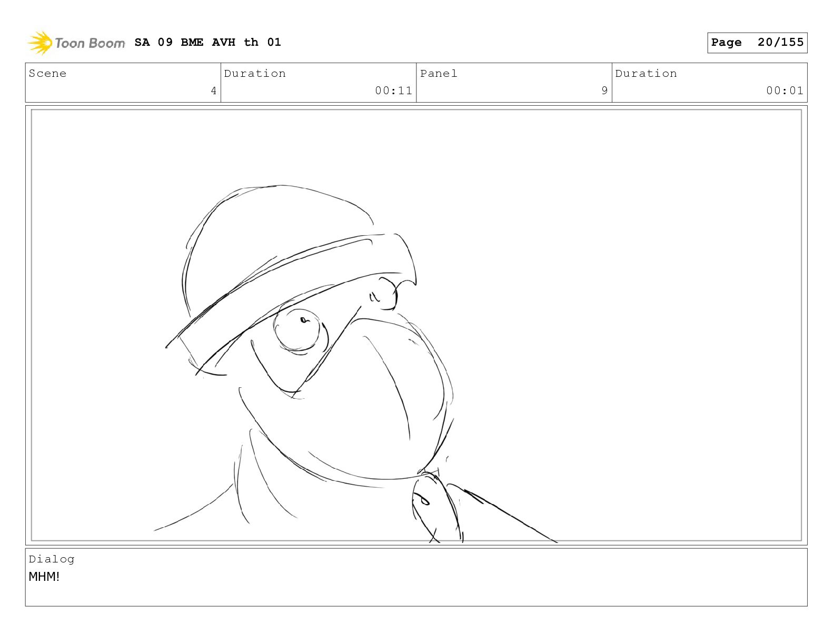The image size is (834, 644).
Task: Click the scene duration value "00:11"
Action: coord(393,90)
